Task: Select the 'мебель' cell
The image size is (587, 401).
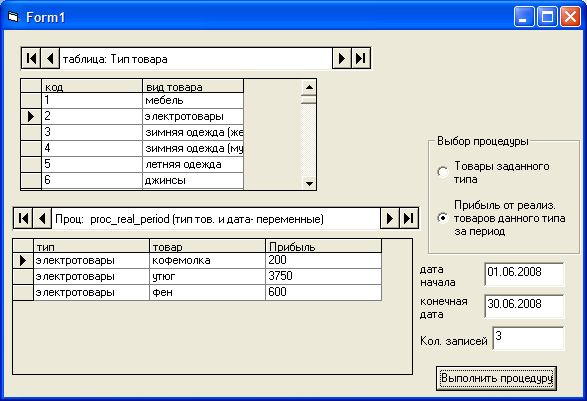Action: 193,100
